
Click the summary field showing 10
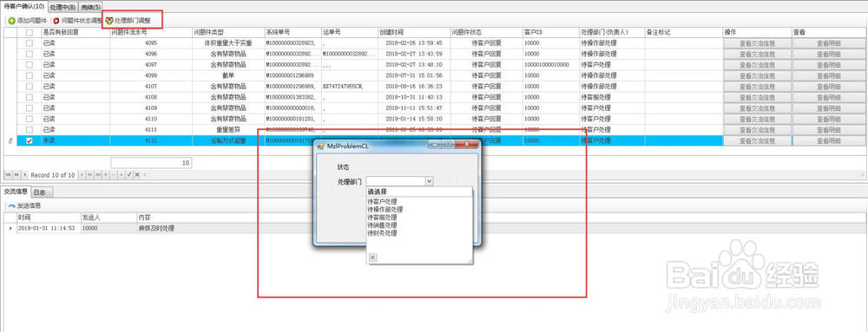point(151,163)
